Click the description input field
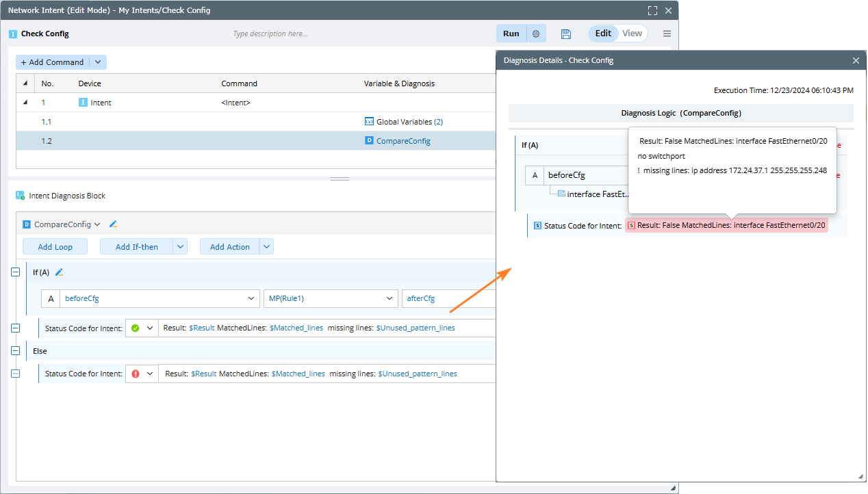868x494 pixels. tap(342, 34)
